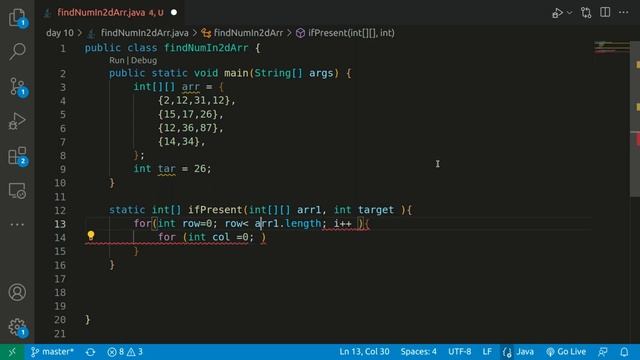The height and width of the screenshot is (360, 640).
Task: Select the findNumIn2dArr.java editor tab
Action: coord(110,13)
